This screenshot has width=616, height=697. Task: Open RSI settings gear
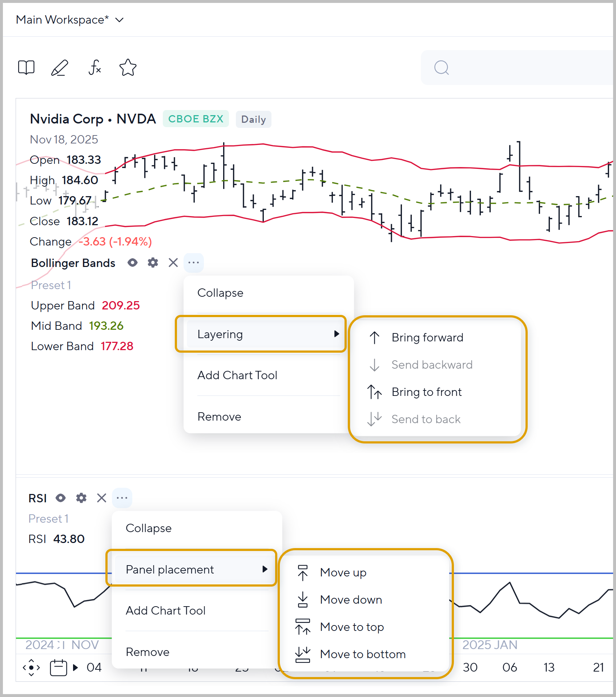click(x=81, y=498)
